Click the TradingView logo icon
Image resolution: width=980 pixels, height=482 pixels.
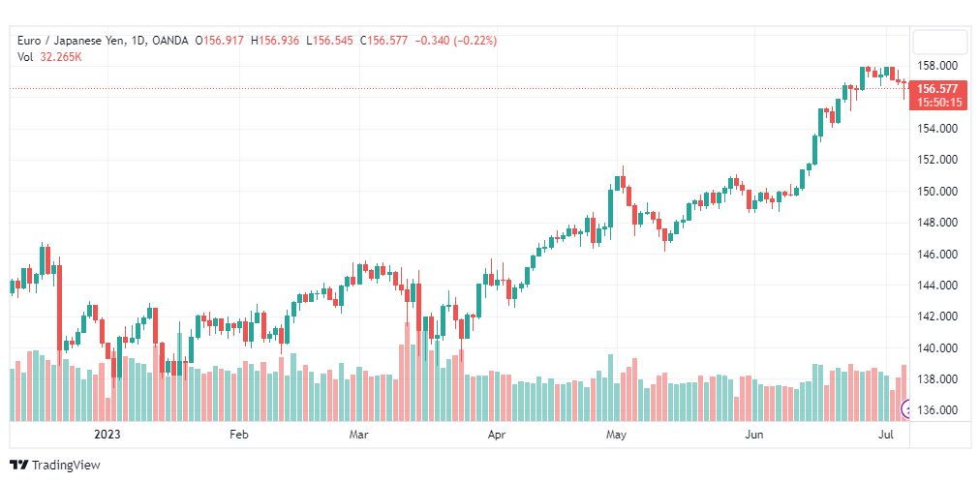(x=19, y=466)
